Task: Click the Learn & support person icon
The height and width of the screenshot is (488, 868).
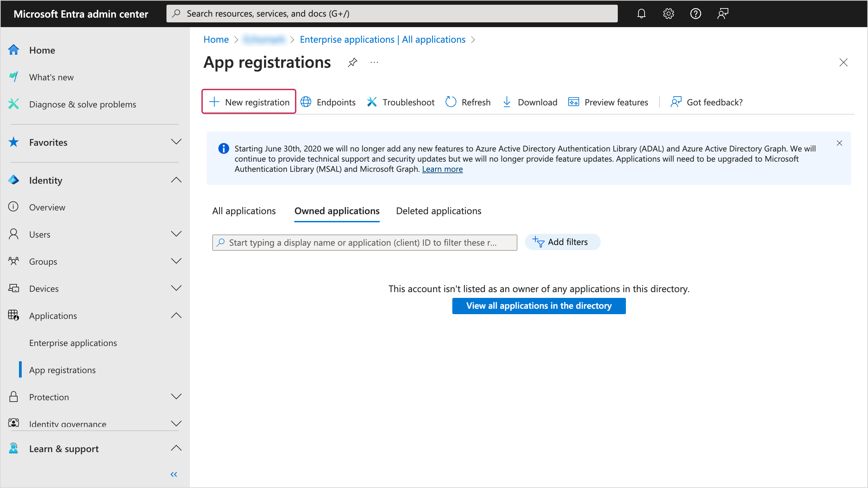Action: [x=14, y=448]
